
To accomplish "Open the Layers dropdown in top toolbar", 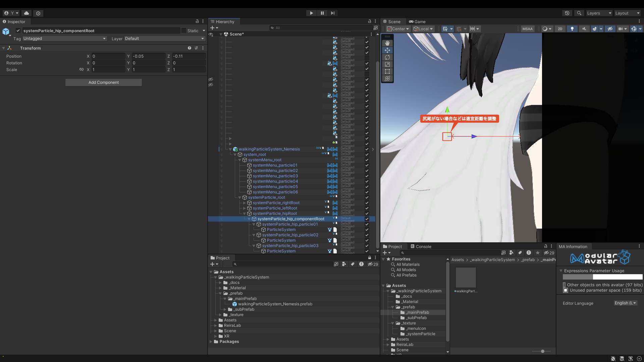I will click(599, 13).
